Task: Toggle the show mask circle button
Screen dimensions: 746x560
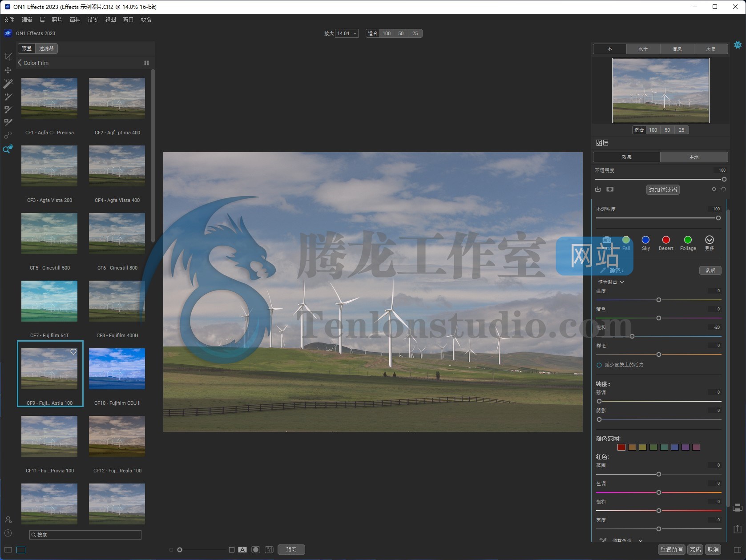Action: coord(256,550)
